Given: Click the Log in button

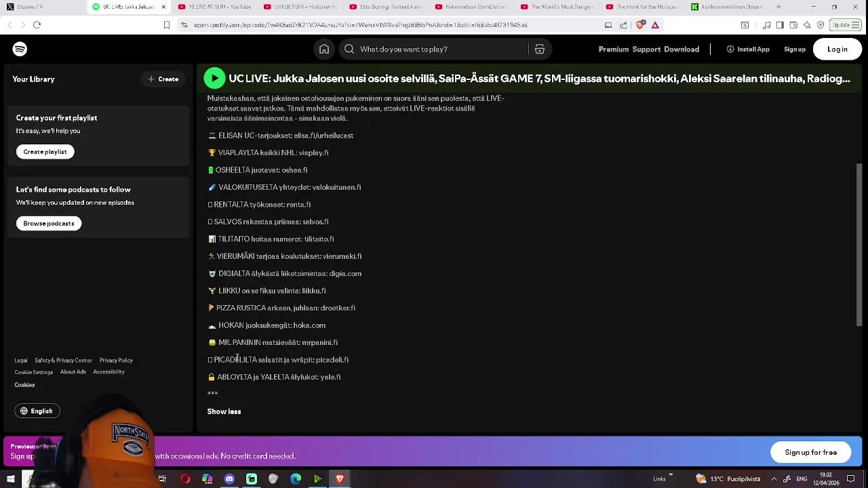Looking at the screenshot, I should (837, 49).
